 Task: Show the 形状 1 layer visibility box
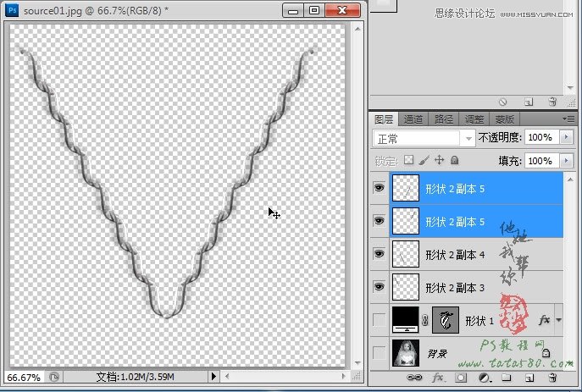pyautogui.click(x=379, y=320)
